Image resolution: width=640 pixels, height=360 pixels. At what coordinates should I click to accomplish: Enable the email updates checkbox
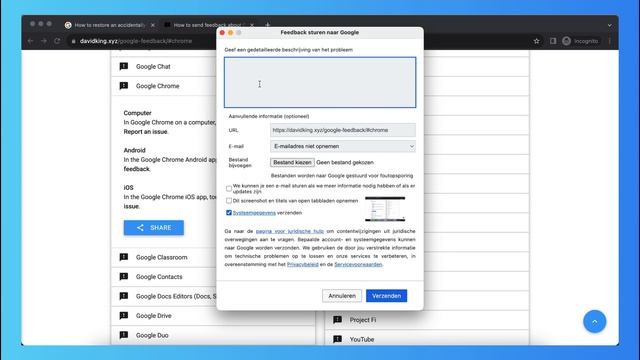coord(229,189)
